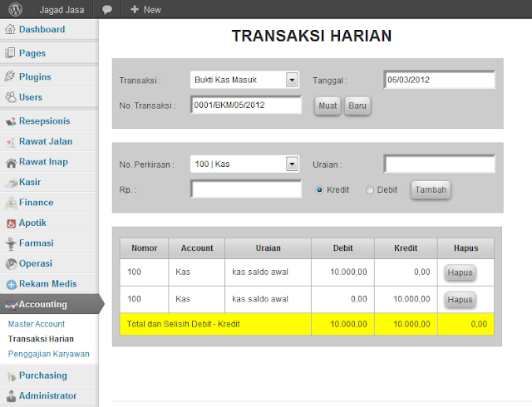Open the Apotik module
Image resolution: width=532 pixels, height=407 pixels.
coord(32,223)
